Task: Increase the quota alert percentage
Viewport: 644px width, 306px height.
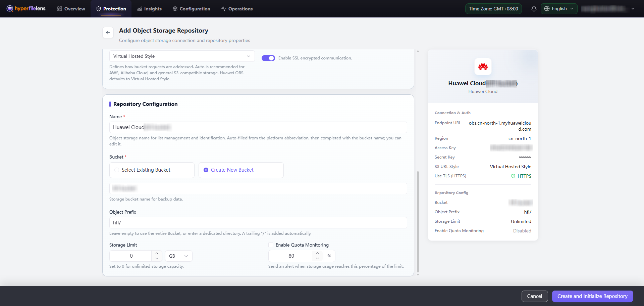Action: coord(317,253)
